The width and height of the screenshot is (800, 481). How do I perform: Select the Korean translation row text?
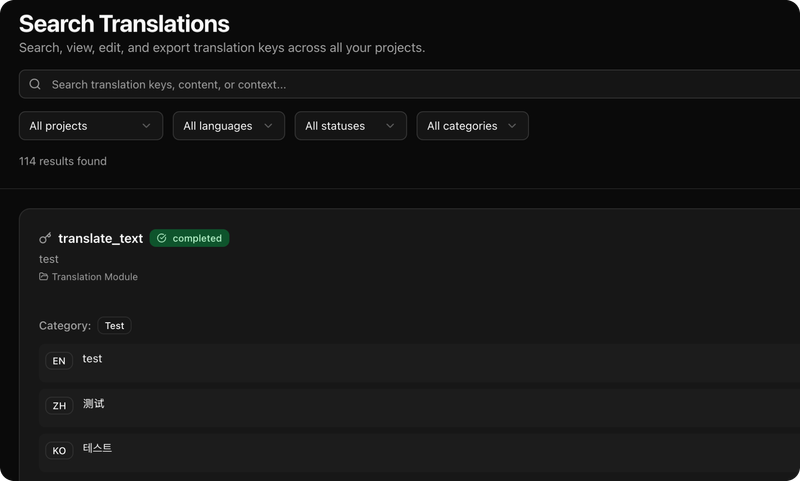coord(97,449)
